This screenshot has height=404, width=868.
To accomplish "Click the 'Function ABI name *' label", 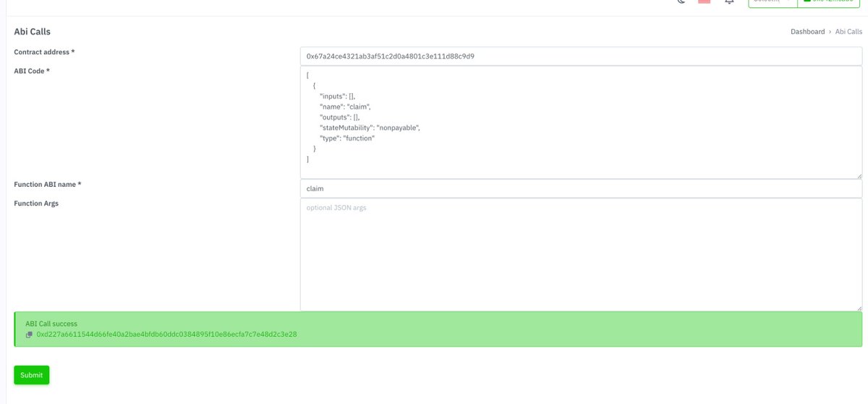I will coord(47,185).
